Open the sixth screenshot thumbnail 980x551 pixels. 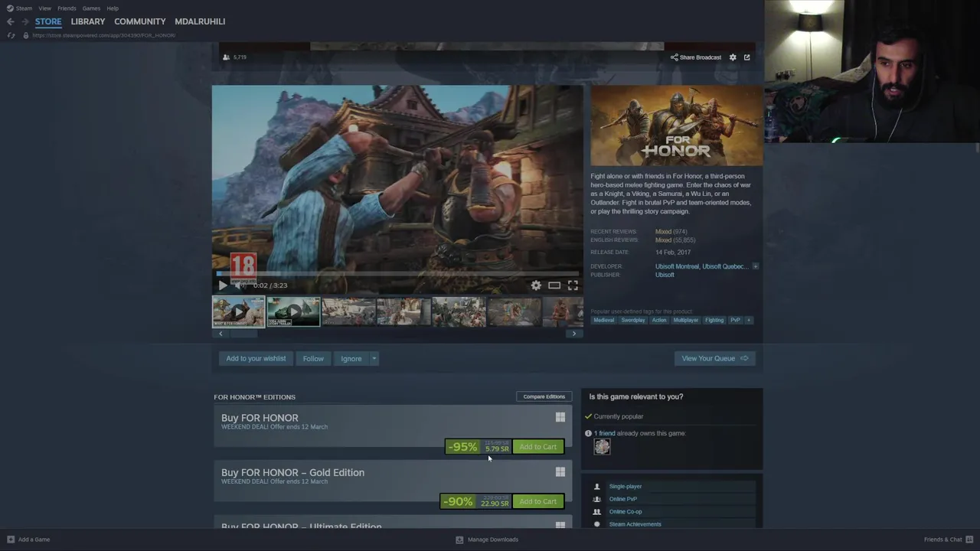click(x=514, y=311)
